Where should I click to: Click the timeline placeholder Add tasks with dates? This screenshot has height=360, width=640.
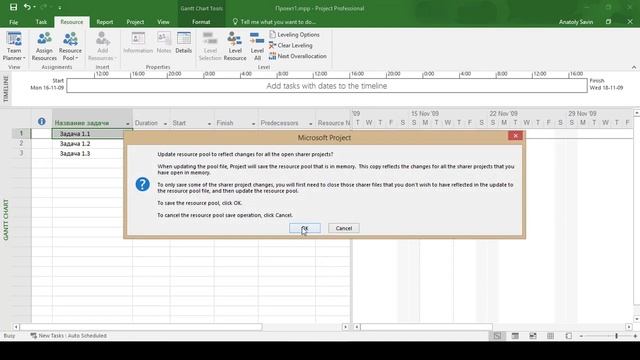click(x=327, y=86)
